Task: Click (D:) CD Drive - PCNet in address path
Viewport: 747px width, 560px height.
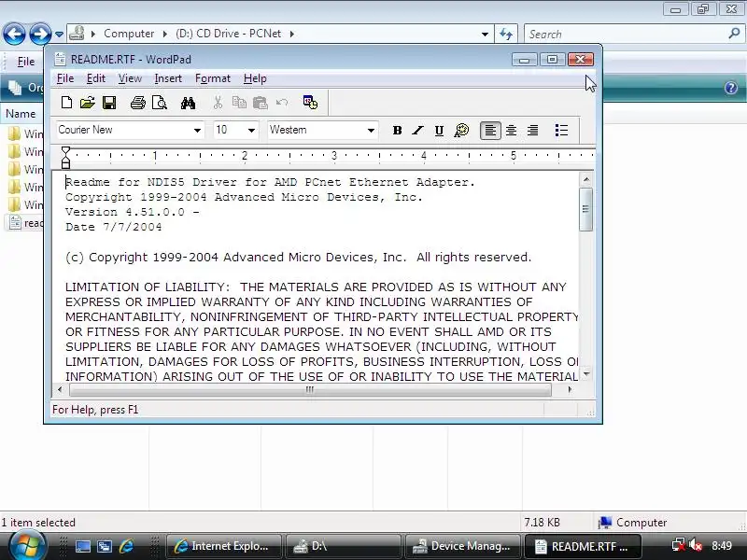Action: [228, 34]
